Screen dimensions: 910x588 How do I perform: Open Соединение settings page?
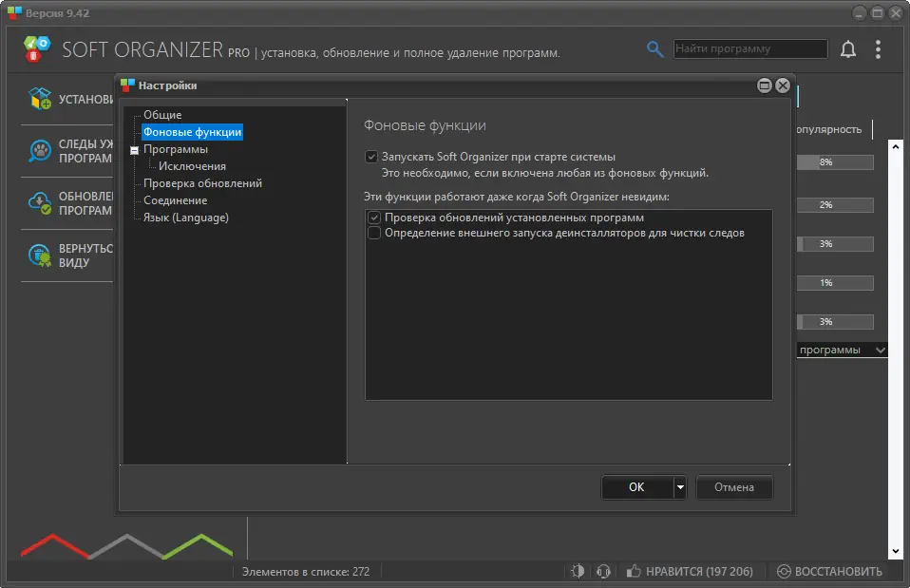tap(176, 200)
